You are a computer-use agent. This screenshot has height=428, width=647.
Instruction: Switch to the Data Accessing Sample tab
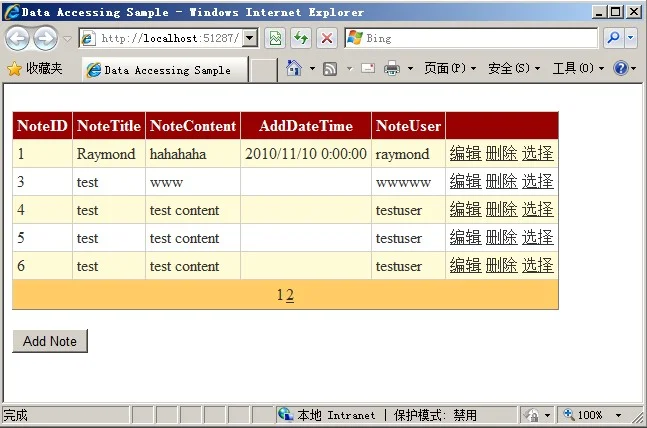tap(165, 69)
